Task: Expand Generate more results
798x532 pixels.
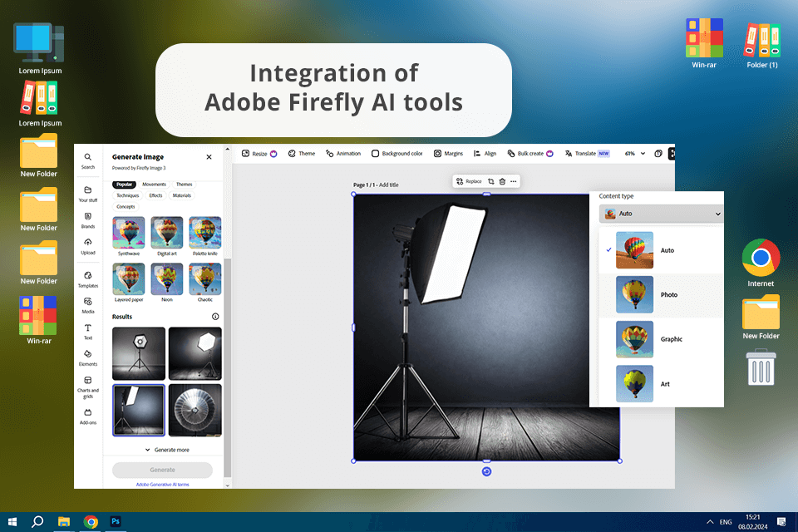Action: coord(167,450)
